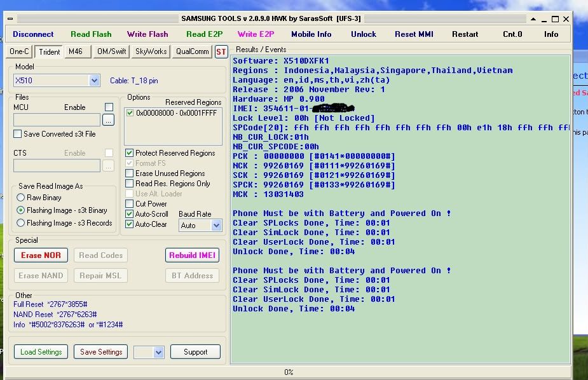
Task: Open Mobile Info
Action: 311,34
